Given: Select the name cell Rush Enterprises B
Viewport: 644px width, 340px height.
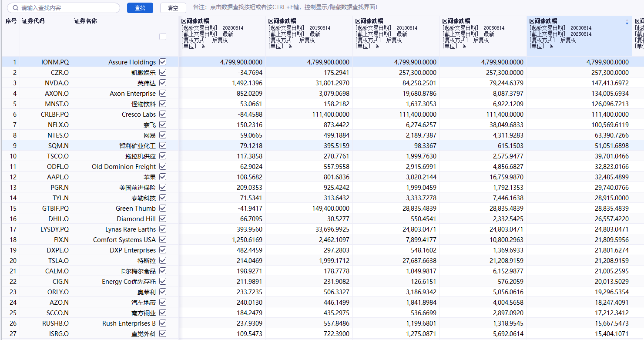Looking at the screenshot, I should coord(129,323).
